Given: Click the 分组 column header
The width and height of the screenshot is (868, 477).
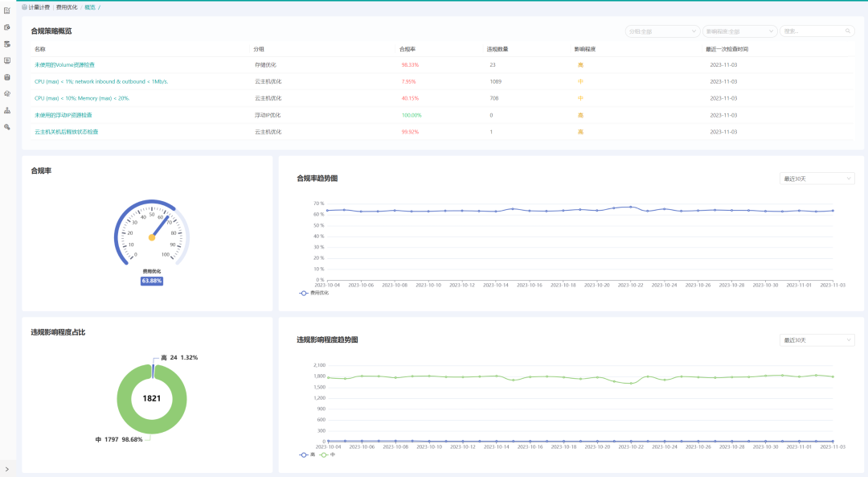Looking at the screenshot, I should [259, 49].
